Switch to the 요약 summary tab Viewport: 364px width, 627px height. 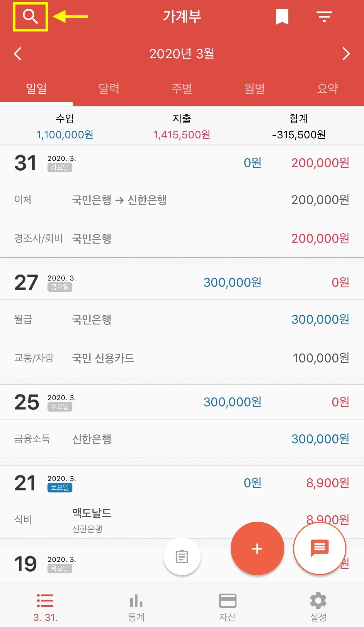[328, 89]
